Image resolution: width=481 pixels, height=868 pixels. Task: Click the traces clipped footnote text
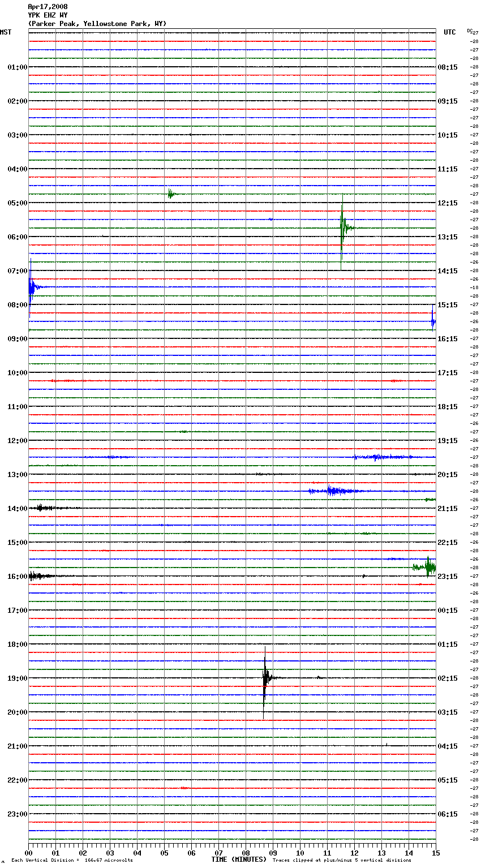tap(342, 861)
